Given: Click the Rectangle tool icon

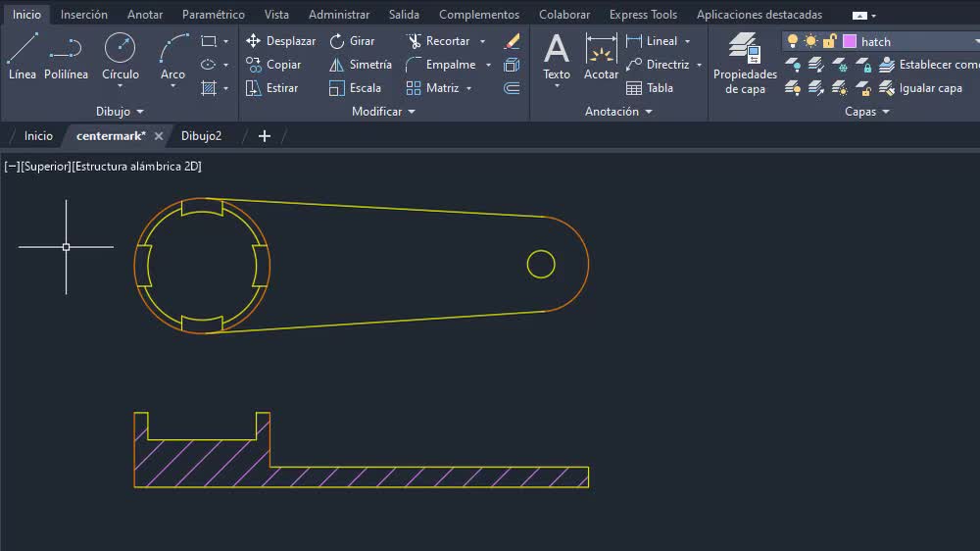Looking at the screenshot, I should pyautogui.click(x=209, y=41).
